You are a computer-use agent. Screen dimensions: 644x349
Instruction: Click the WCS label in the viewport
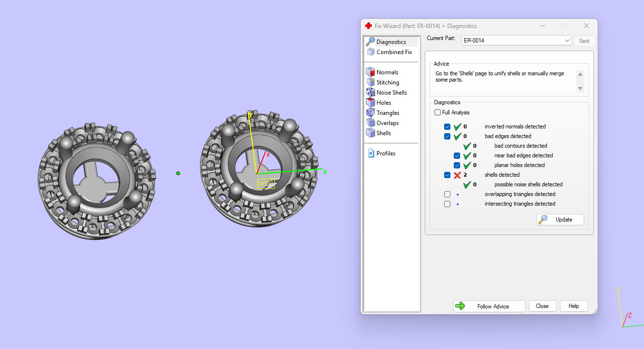tap(266, 183)
